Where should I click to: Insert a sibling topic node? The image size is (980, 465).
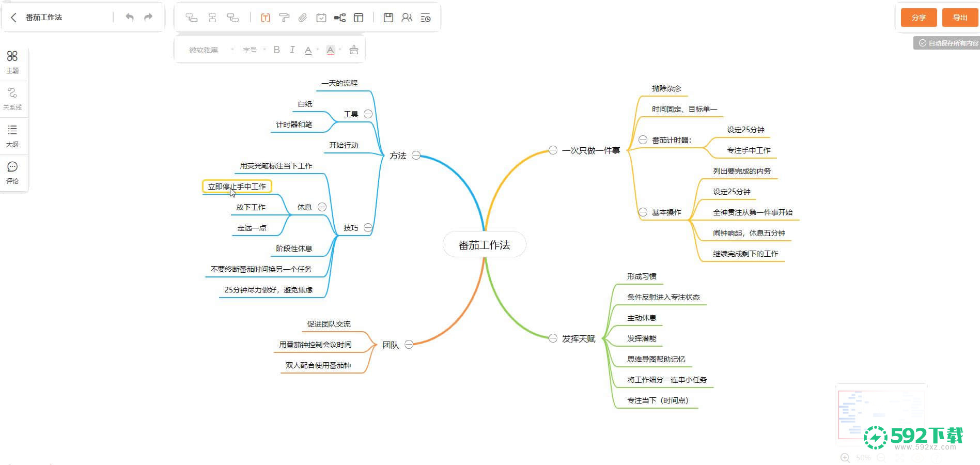coord(212,18)
